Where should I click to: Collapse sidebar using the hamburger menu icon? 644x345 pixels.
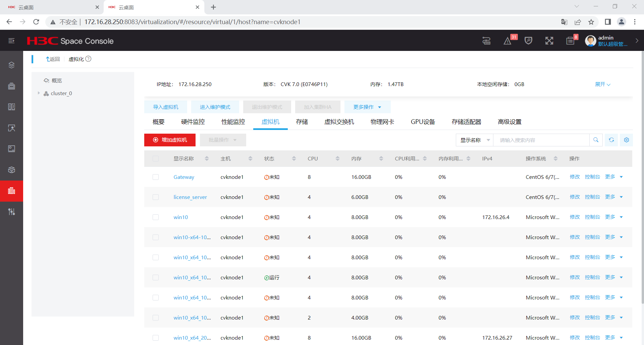coord(11,41)
